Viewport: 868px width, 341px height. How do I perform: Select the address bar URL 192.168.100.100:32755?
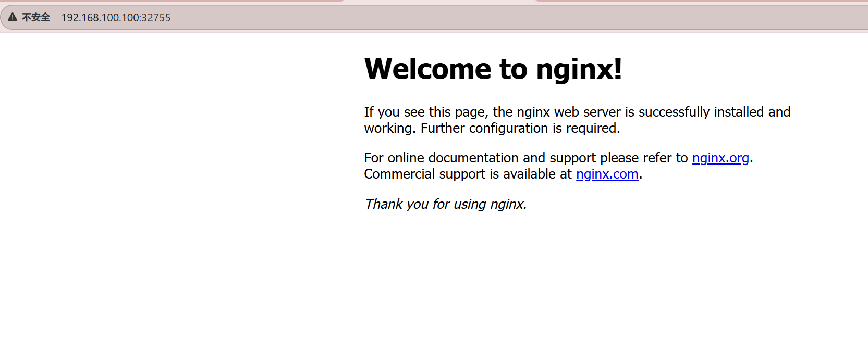coord(116,18)
